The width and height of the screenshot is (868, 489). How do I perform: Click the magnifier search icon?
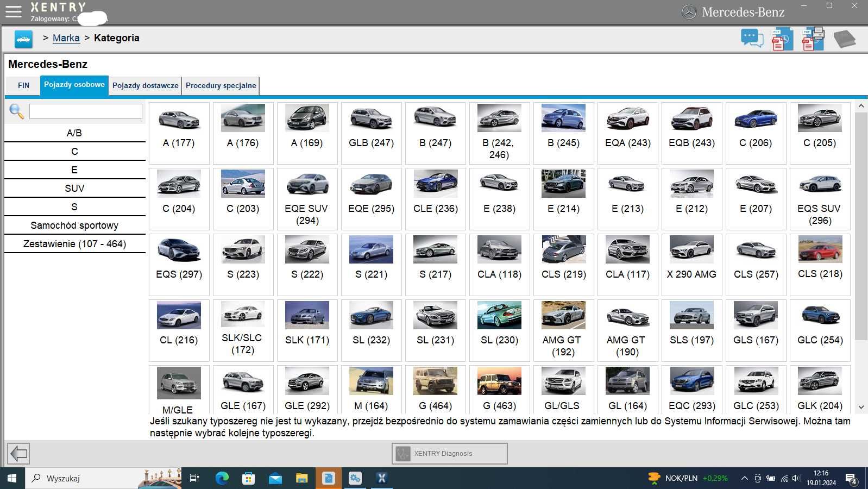pos(16,111)
